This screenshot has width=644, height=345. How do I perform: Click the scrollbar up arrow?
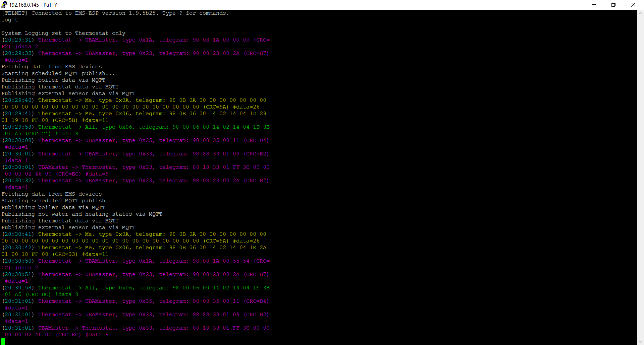(640, 13)
